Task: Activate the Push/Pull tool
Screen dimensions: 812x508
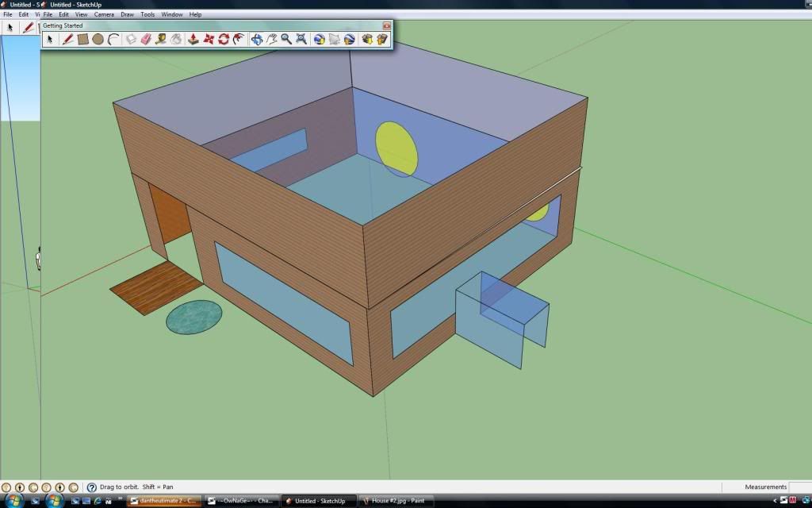Action: coord(193,39)
